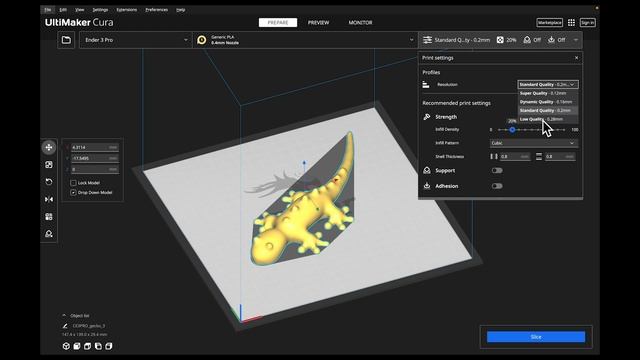
Task: Click the Support section icon
Action: click(427, 171)
